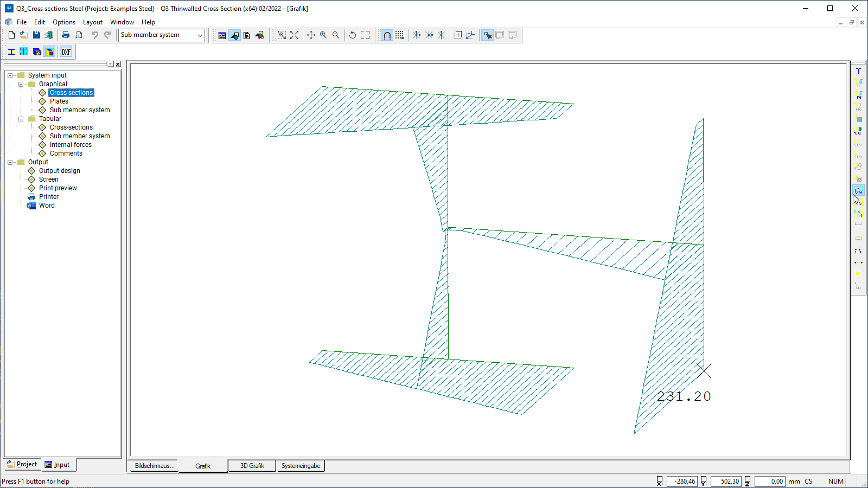
Task: Zoom out with magnifier minus icon
Action: (336, 35)
